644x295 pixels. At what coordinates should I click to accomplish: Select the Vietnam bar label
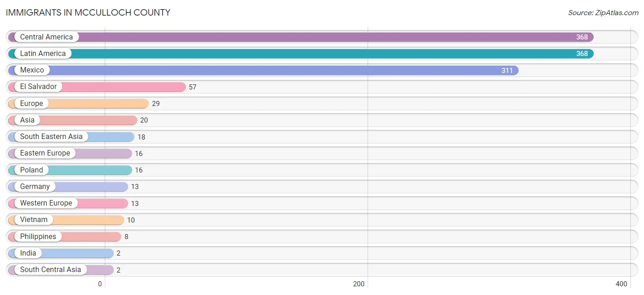pyautogui.click(x=34, y=220)
